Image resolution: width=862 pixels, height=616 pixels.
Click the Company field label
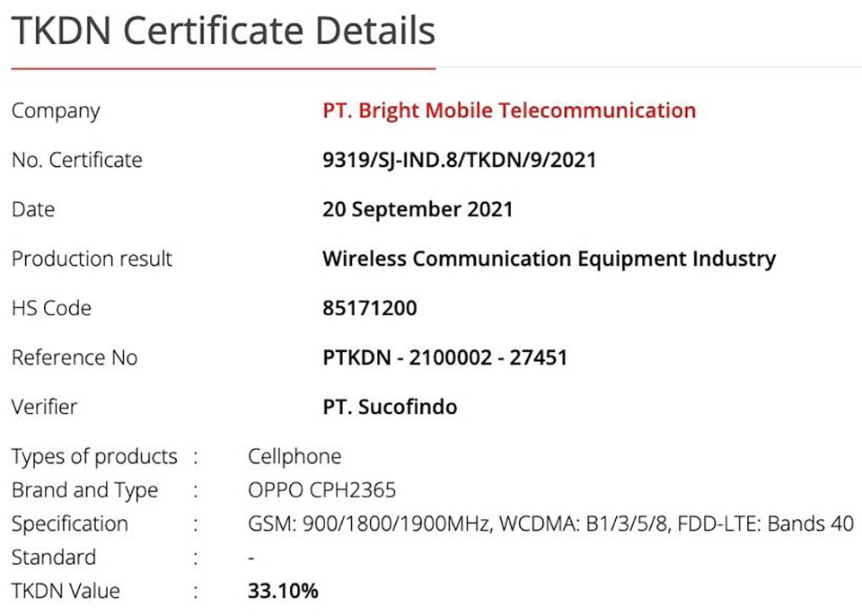point(56,111)
